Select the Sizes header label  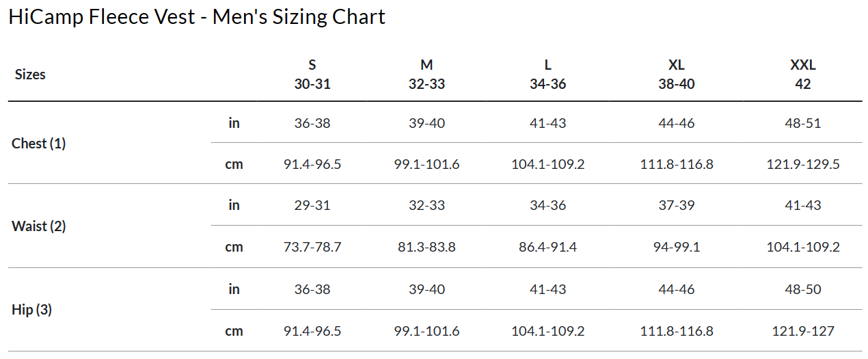30,75
